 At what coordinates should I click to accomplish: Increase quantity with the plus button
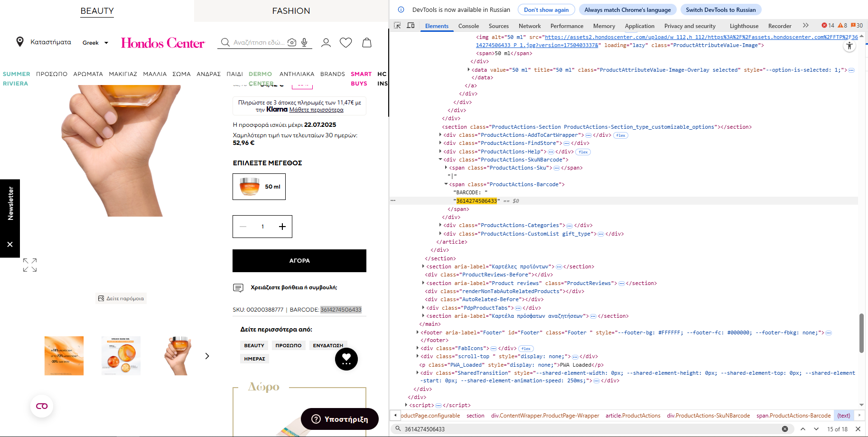(282, 227)
